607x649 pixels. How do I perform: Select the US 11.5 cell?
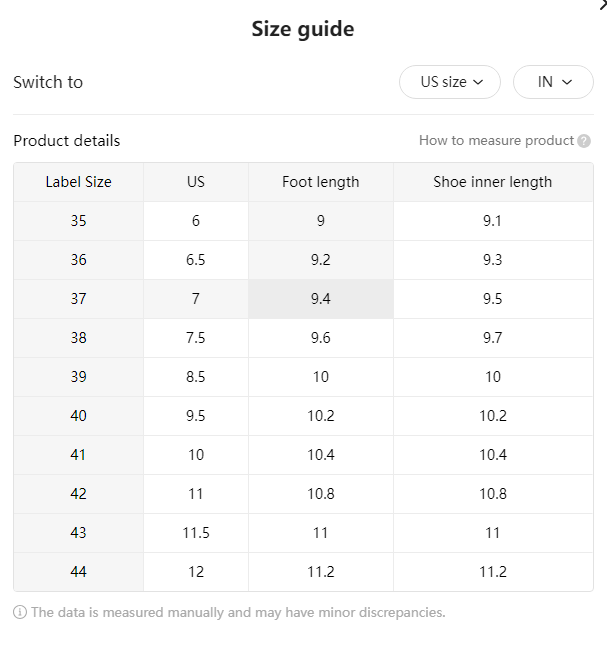196,533
